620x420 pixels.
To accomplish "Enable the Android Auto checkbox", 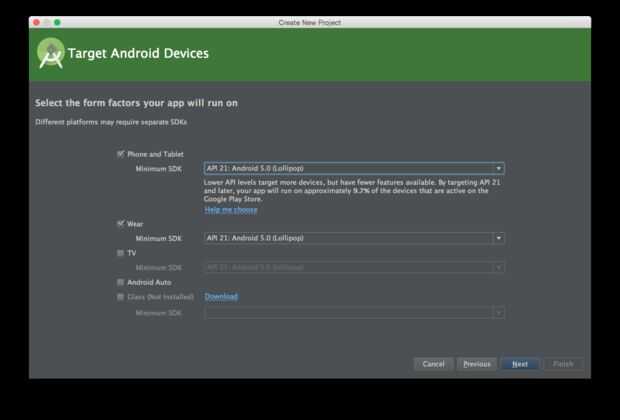I will point(121,282).
